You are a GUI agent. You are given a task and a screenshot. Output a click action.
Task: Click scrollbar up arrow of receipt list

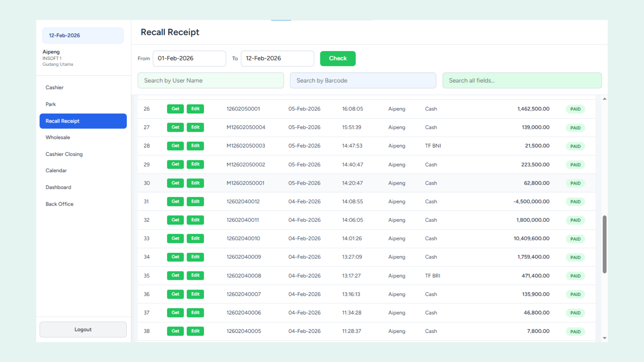pos(604,99)
